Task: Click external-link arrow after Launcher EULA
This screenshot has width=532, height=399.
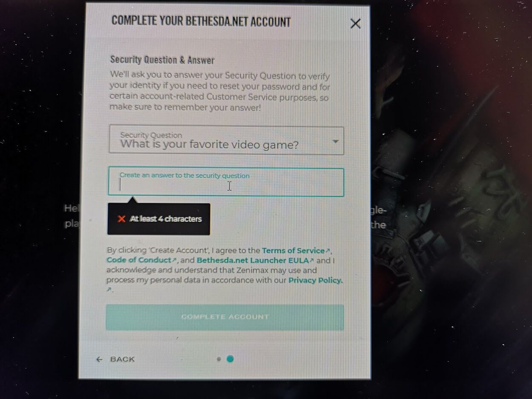Action: point(311,261)
